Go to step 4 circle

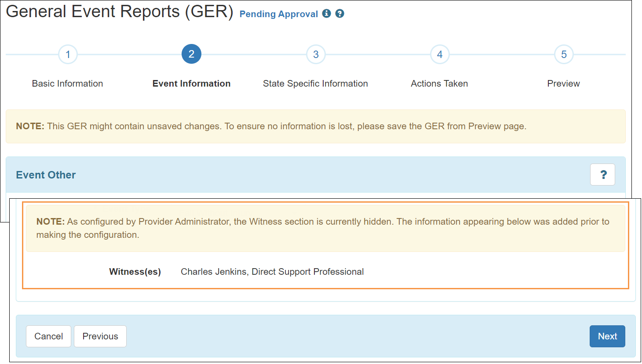[440, 55]
